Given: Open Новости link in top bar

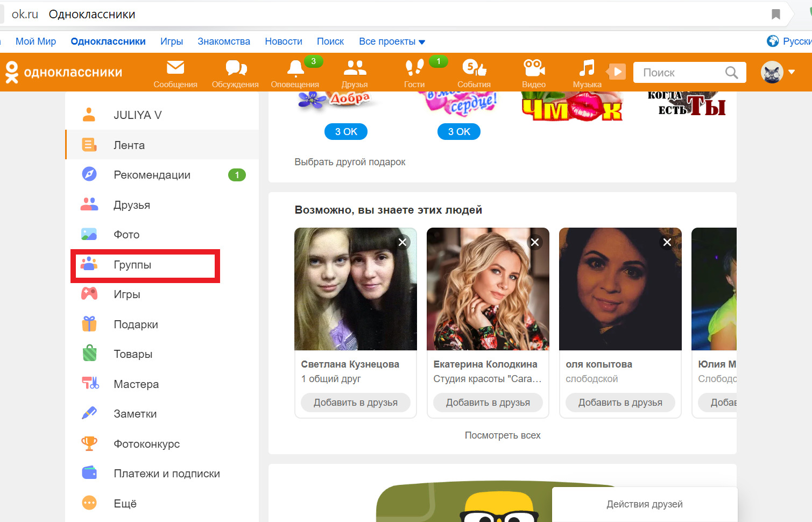Looking at the screenshot, I should coord(284,41).
